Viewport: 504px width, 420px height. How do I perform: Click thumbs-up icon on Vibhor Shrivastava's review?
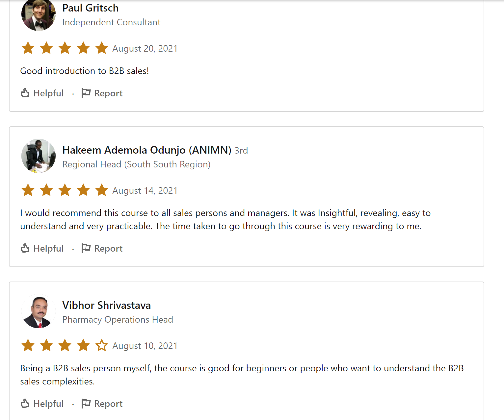[x=25, y=404]
